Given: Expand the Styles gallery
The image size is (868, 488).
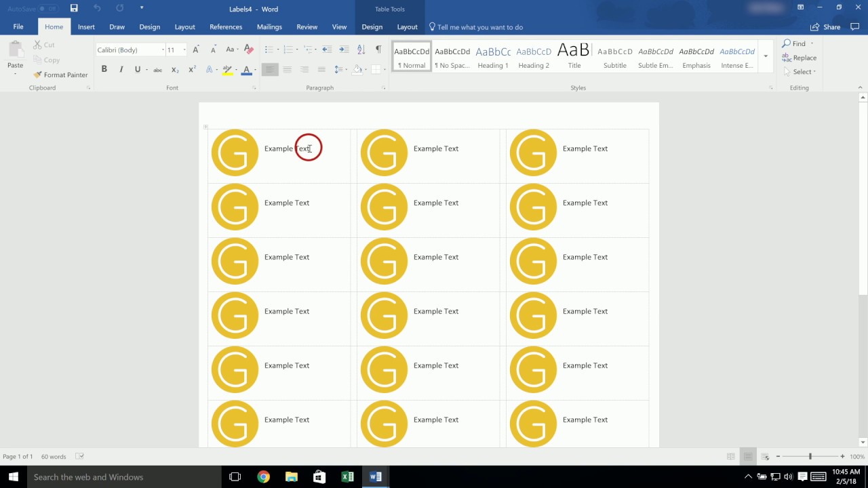Looking at the screenshot, I should pos(766,56).
